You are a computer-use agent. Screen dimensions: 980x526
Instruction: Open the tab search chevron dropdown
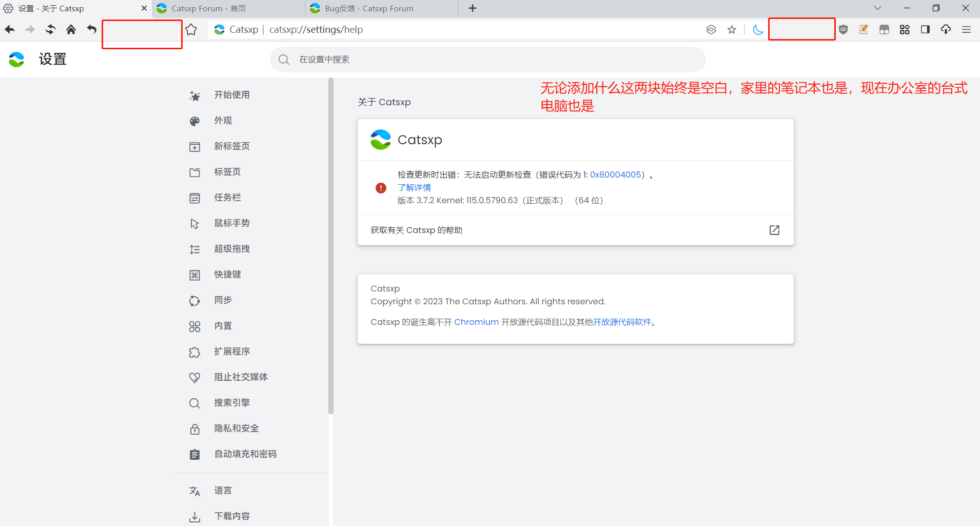click(x=877, y=8)
